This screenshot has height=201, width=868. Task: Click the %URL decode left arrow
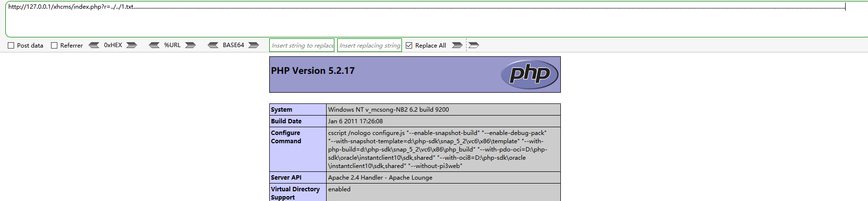154,45
